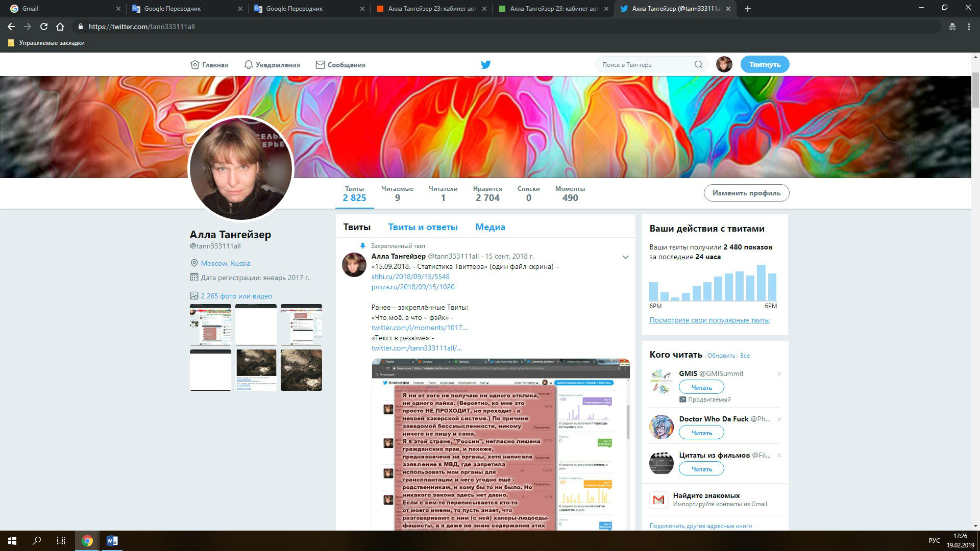Follow Цитаты из фильмов with Читать
The image size is (980, 551).
[x=701, y=469]
